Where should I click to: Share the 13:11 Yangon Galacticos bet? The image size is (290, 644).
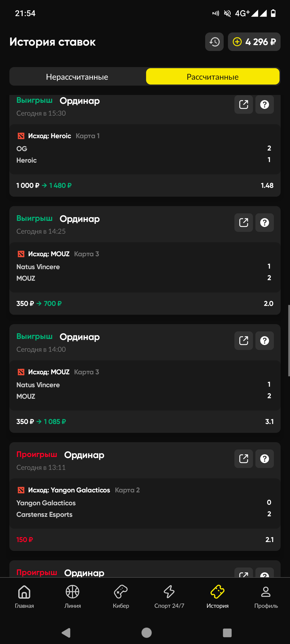244,459
